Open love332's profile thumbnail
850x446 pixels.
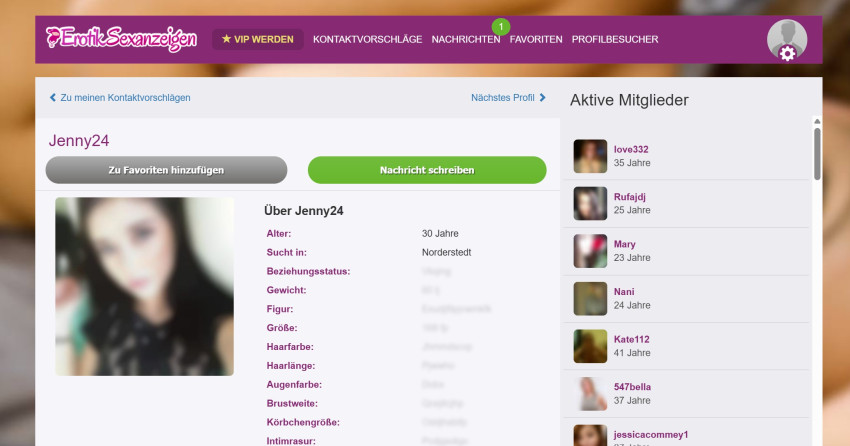[x=590, y=156]
